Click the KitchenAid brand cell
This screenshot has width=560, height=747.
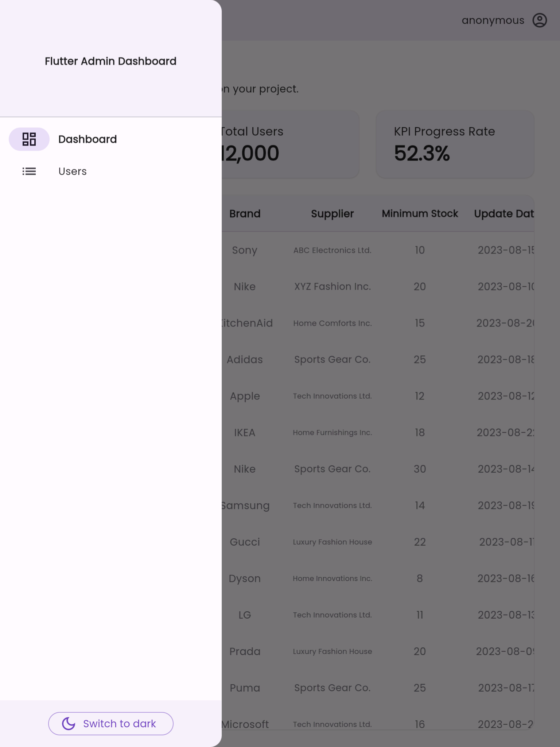pos(247,323)
